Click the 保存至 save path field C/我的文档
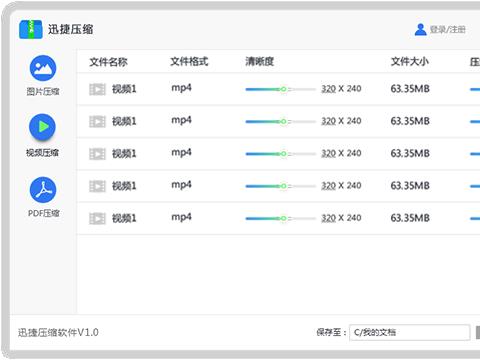 [x=410, y=332]
